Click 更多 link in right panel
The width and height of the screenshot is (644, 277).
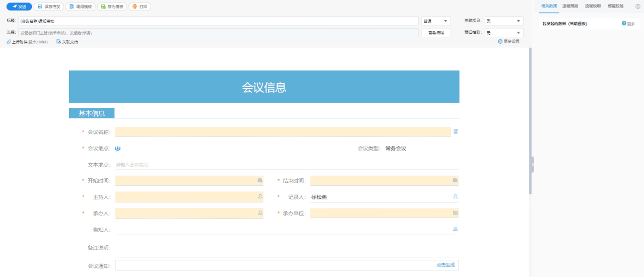click(x=631, y=24)
